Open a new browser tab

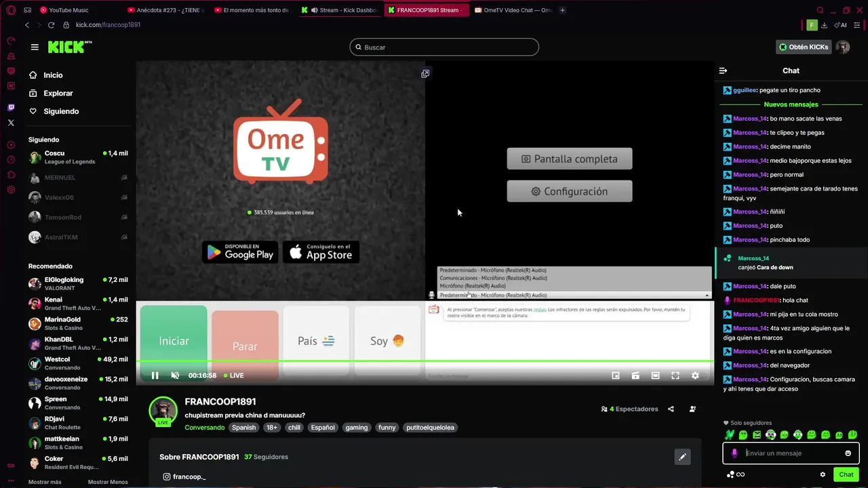point(563,10)
